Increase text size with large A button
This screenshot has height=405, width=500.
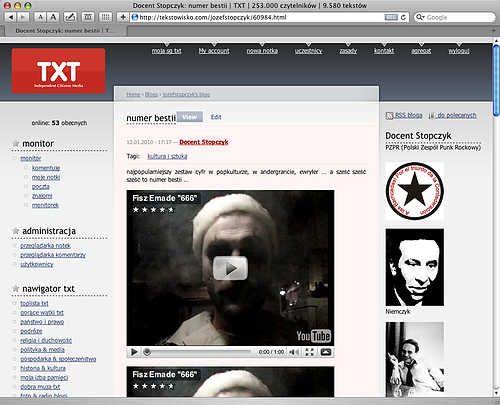(53, 17)
